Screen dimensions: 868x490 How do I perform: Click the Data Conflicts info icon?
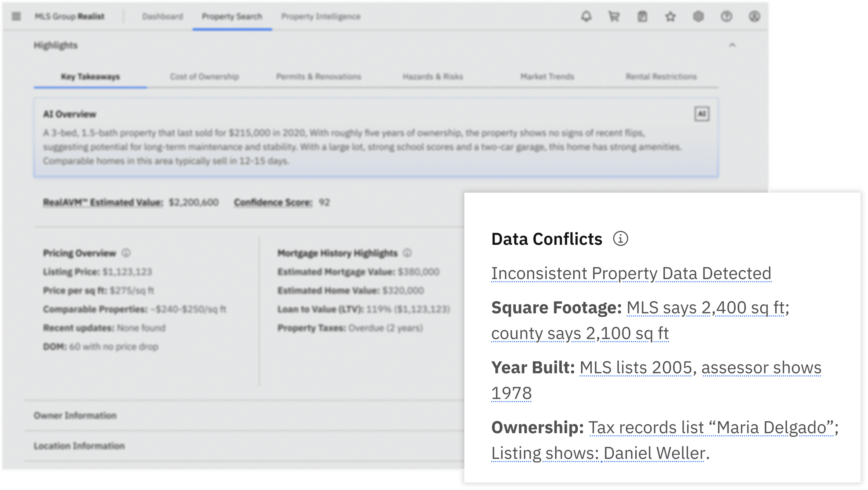point(620,239)
